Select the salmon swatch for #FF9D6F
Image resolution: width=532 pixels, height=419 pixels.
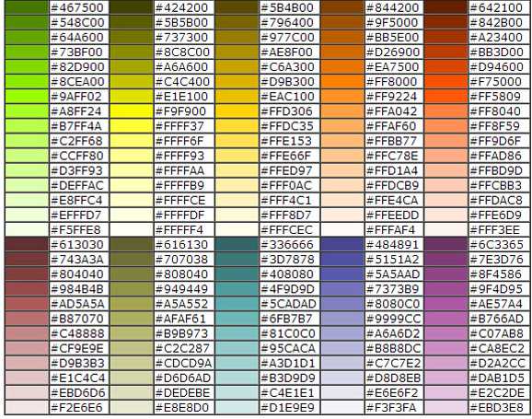point(446,141)
